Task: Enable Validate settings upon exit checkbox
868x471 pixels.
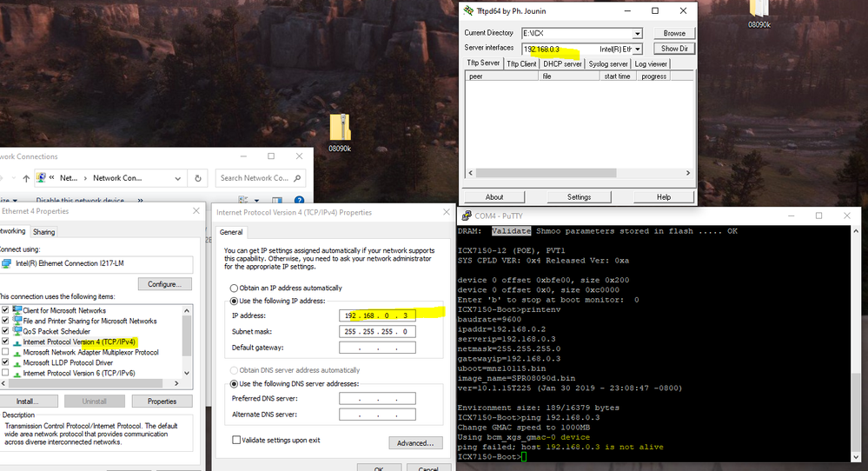Action: coord(236,441)
